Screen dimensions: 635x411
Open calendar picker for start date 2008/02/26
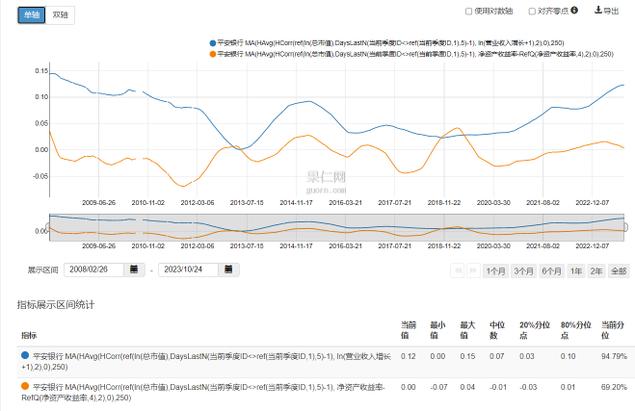pyautogui.click(x=135, y=270)
